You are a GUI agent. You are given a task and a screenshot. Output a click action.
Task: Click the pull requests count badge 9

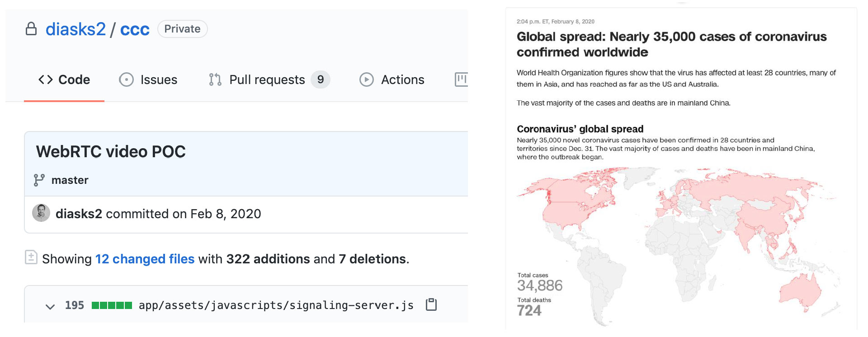321,80
